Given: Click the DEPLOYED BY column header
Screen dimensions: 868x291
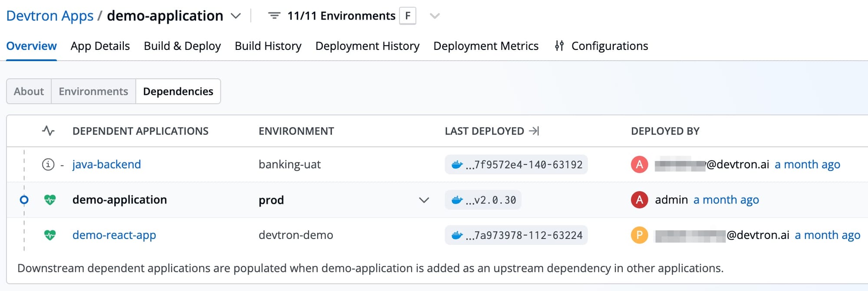Looking at the screenshot, I should [x=665, y=131].
